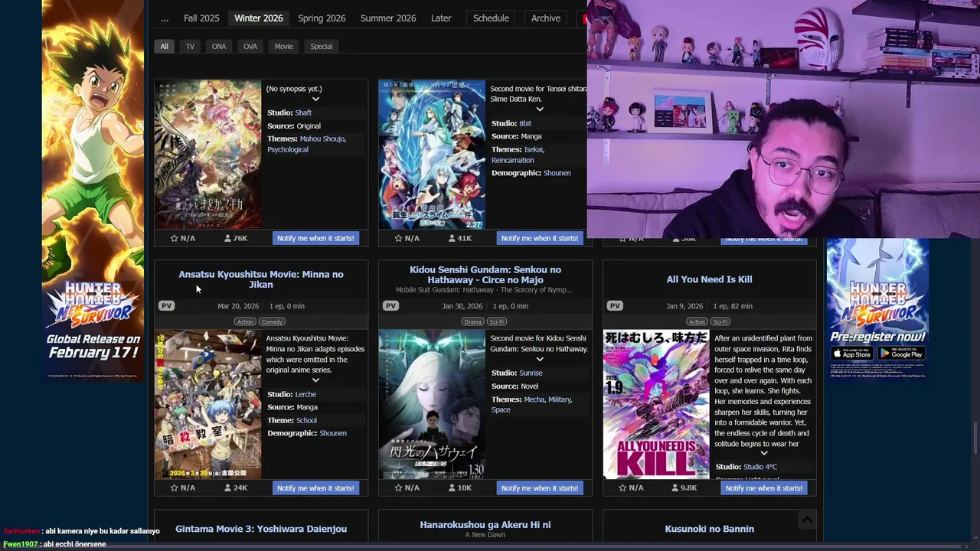
Task: Open the Gintama Movie 3: Yoshiwara Daienjou title
Action: pos(261,529)
